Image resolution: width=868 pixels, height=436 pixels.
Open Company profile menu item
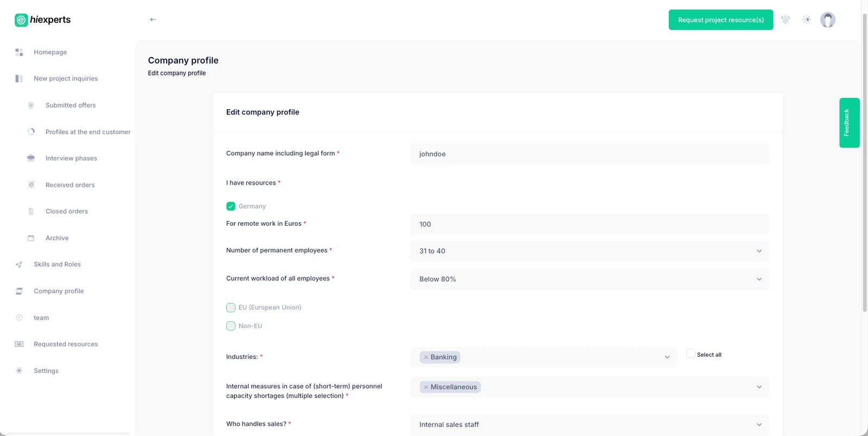pyautogui.click(x=59, y=291)
